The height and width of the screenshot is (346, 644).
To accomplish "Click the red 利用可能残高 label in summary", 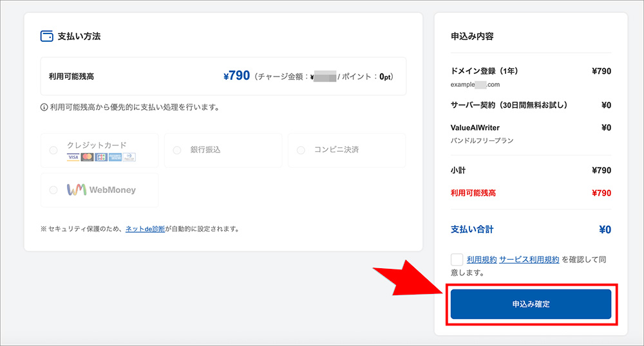I will [x=473, y=193].
